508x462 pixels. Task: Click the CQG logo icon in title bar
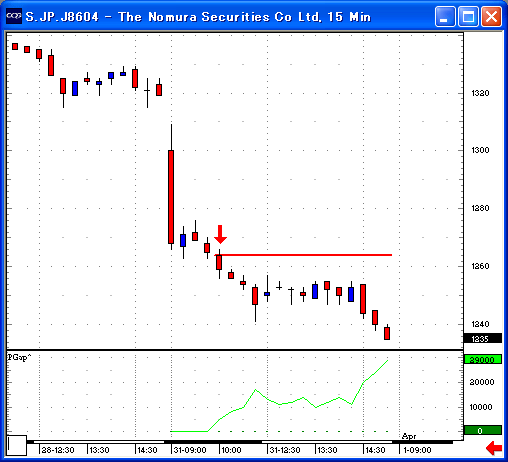(x=14, y=16)
